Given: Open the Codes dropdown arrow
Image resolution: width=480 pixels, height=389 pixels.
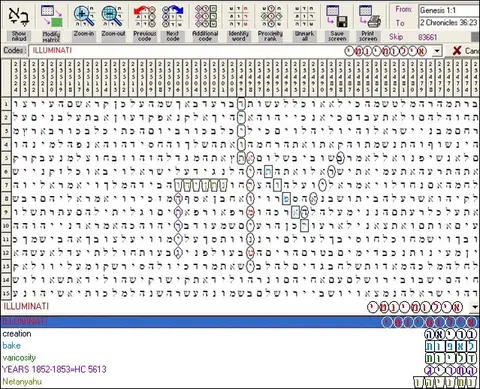Looking at the screenshot, I should [x=437, y=51].
